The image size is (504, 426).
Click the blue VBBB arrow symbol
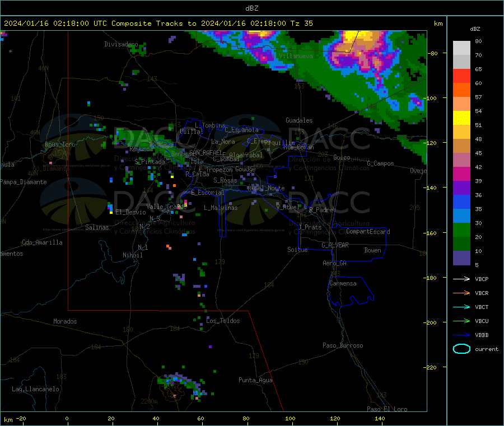click(x=461, y=335)
